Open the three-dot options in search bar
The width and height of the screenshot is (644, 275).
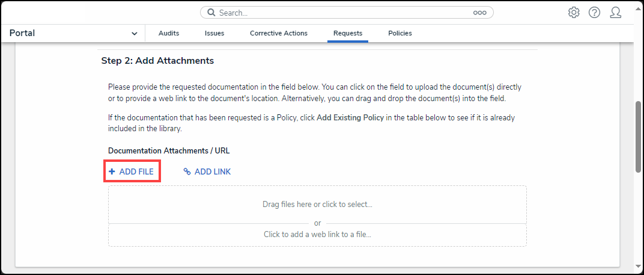pos(479,13)
